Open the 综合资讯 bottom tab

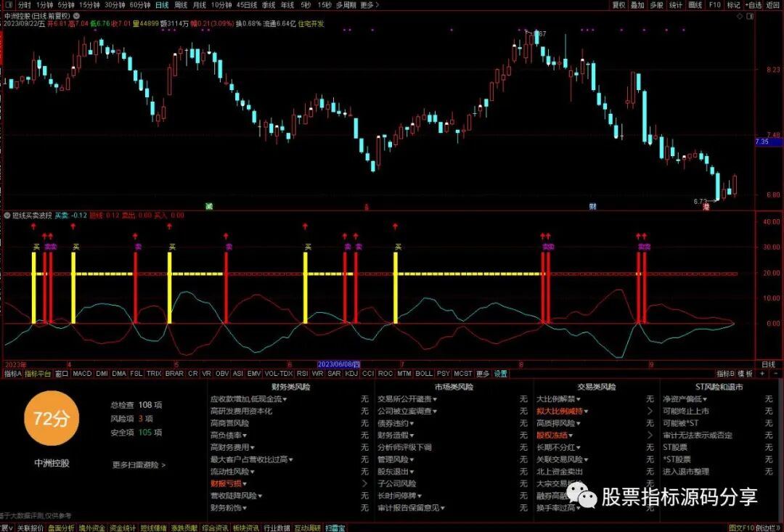pyautogui.click(x=215, y=528)
